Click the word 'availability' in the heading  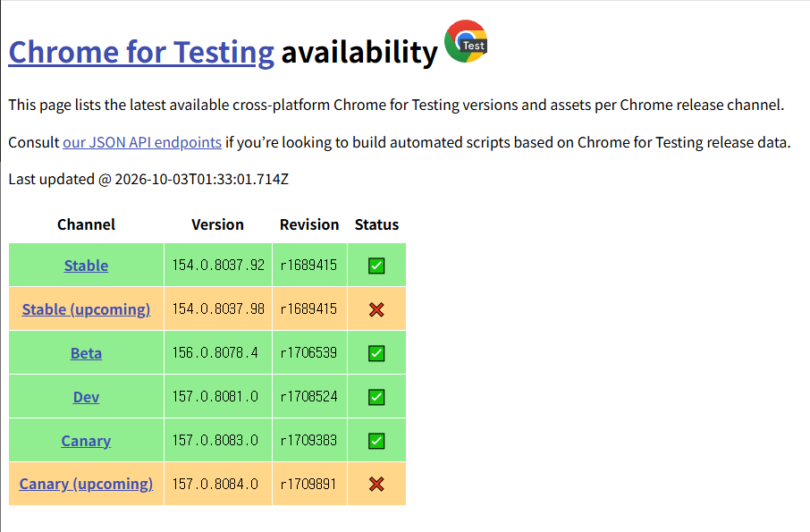(x=359, y=52)
